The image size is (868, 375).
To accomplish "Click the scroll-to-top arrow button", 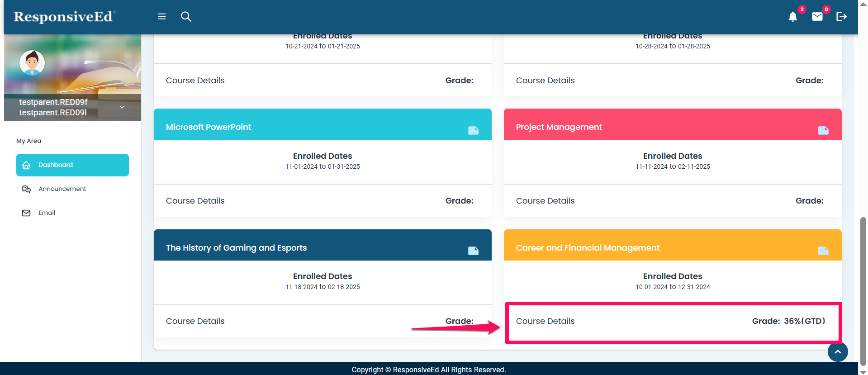I will point(838,352).
